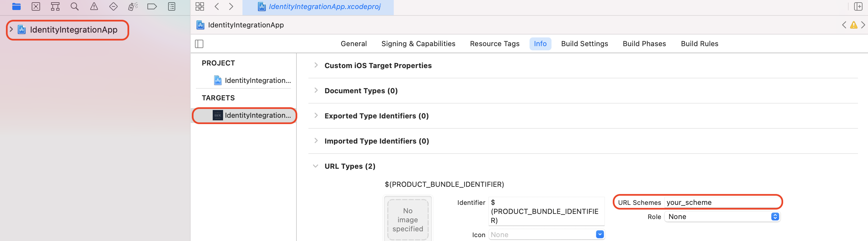Show the Symbol navigator
This screenshot has height=241, width=868.
[x=55, y=6]
